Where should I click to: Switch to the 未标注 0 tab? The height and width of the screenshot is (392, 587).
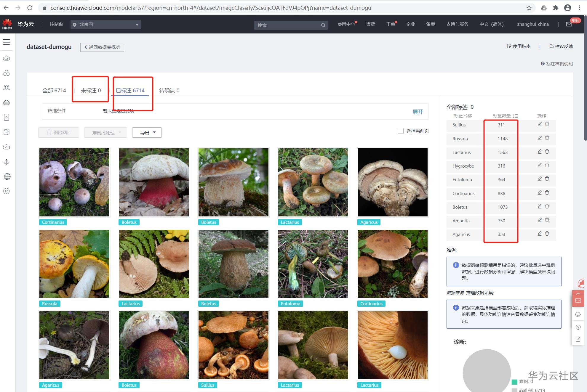tap(91, 90)
